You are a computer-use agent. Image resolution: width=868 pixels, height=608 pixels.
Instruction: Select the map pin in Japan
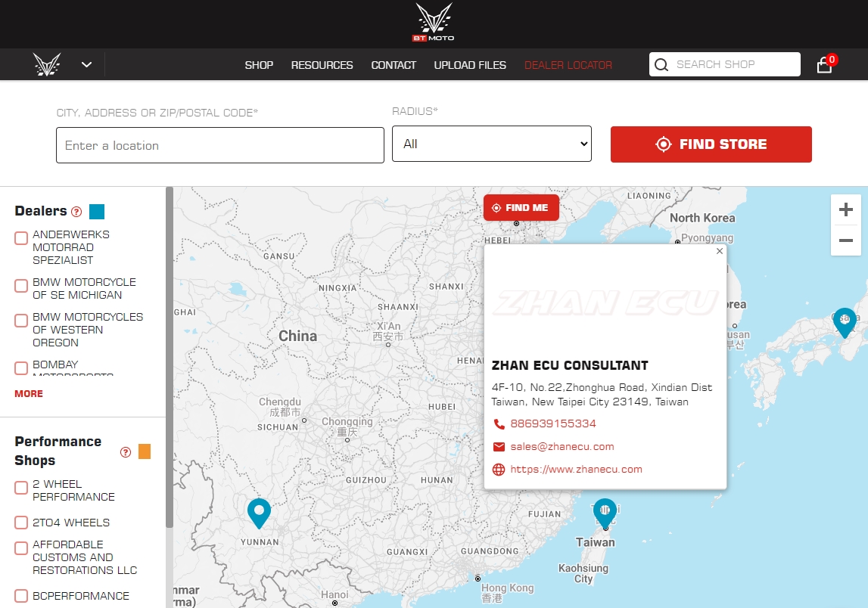[844, 322]
